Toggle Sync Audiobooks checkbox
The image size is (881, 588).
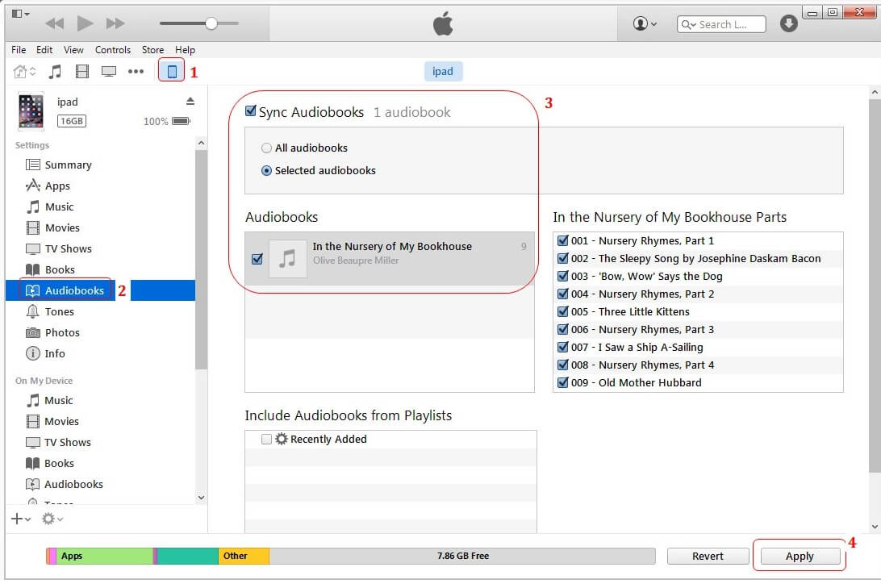pos(251,111)
